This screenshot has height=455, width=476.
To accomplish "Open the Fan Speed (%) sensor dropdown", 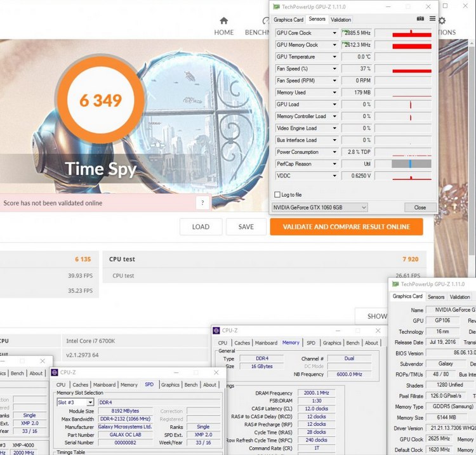I will (334, 69).
